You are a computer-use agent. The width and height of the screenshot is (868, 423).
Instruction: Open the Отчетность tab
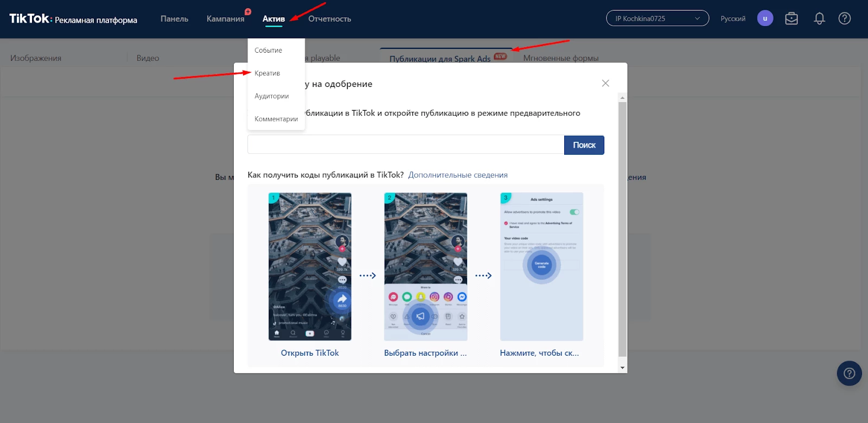329,19
